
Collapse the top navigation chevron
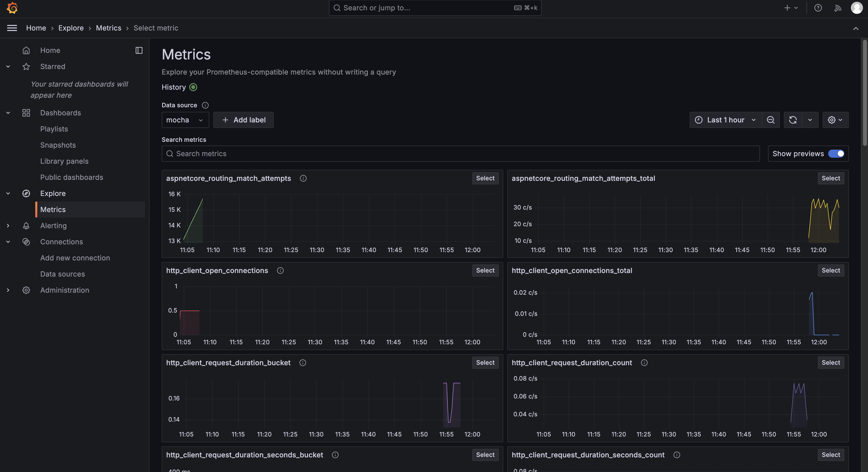point(856,28)
